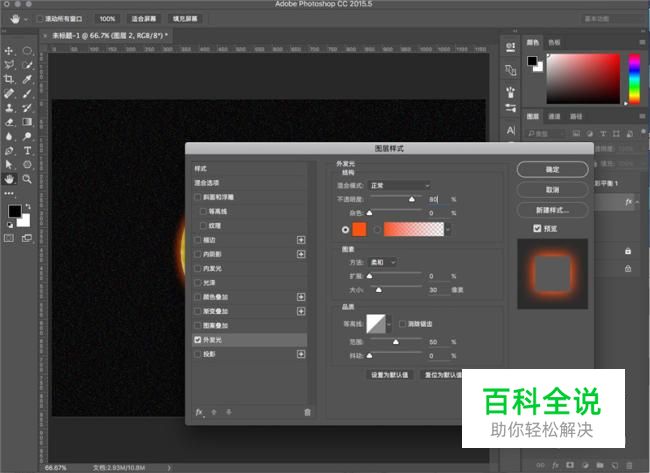Enable the Stroke effect checkbox
The height and width of the screenshot is (473, 650).
point(198,240)
